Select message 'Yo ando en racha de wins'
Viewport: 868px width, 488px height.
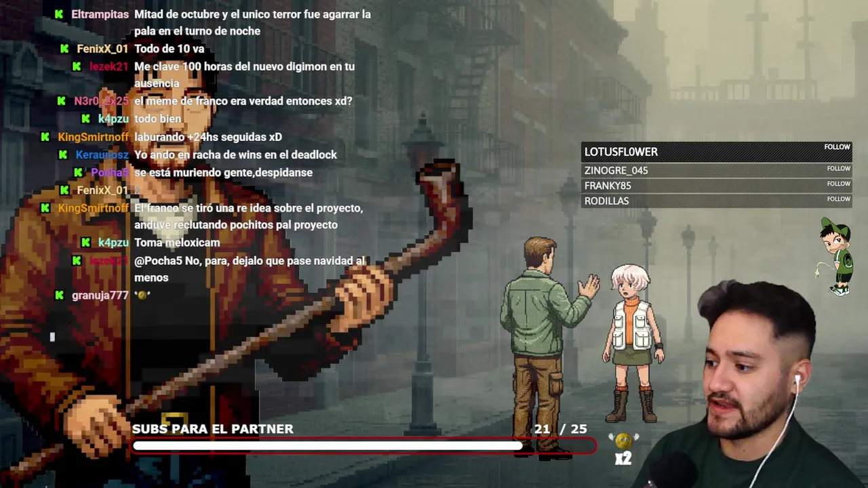235,155
